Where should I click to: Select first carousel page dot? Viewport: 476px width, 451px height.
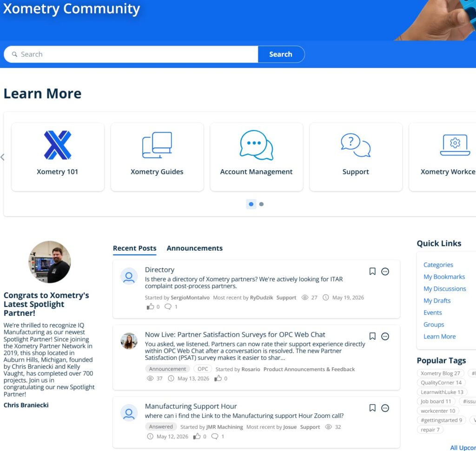click(251, 204)
